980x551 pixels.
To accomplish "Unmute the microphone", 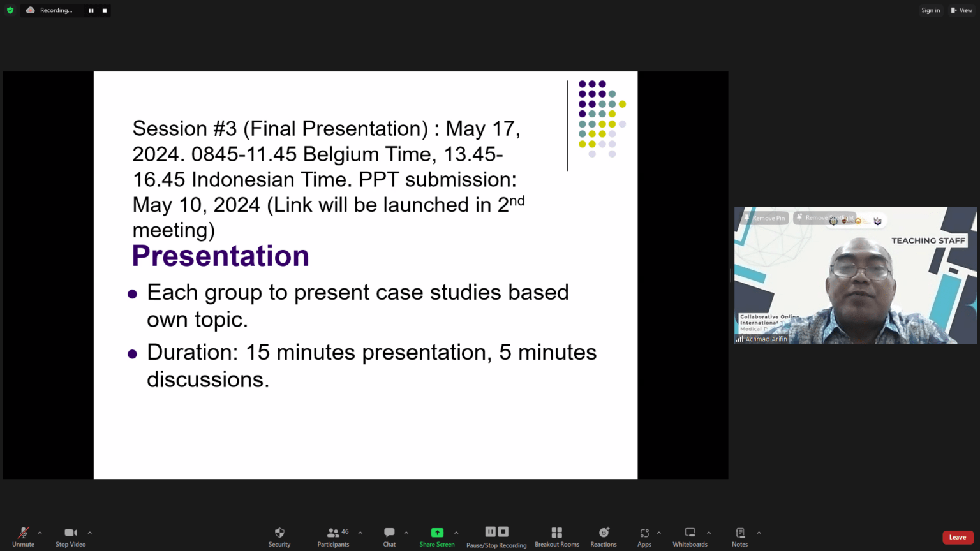I will point(23,536).
